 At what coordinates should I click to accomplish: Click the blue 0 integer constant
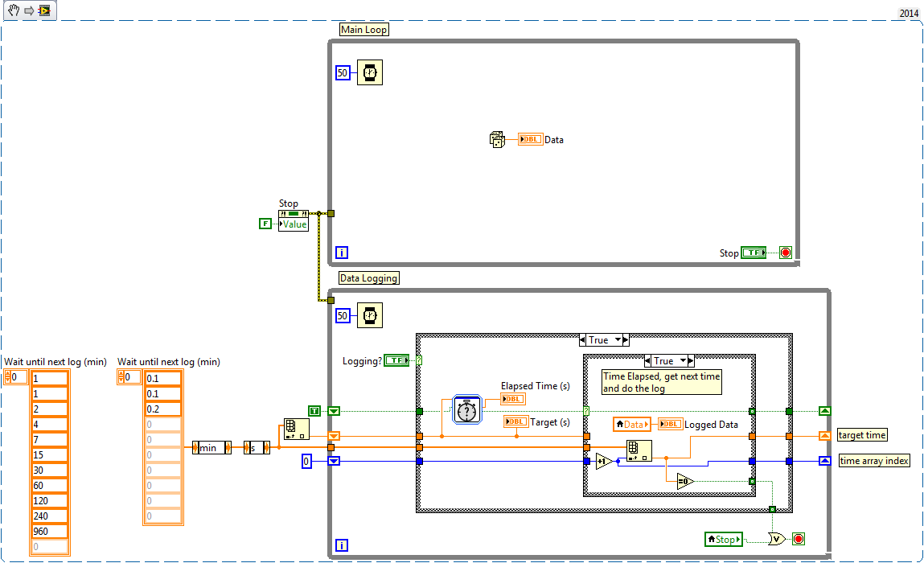(x=306, y=461)
